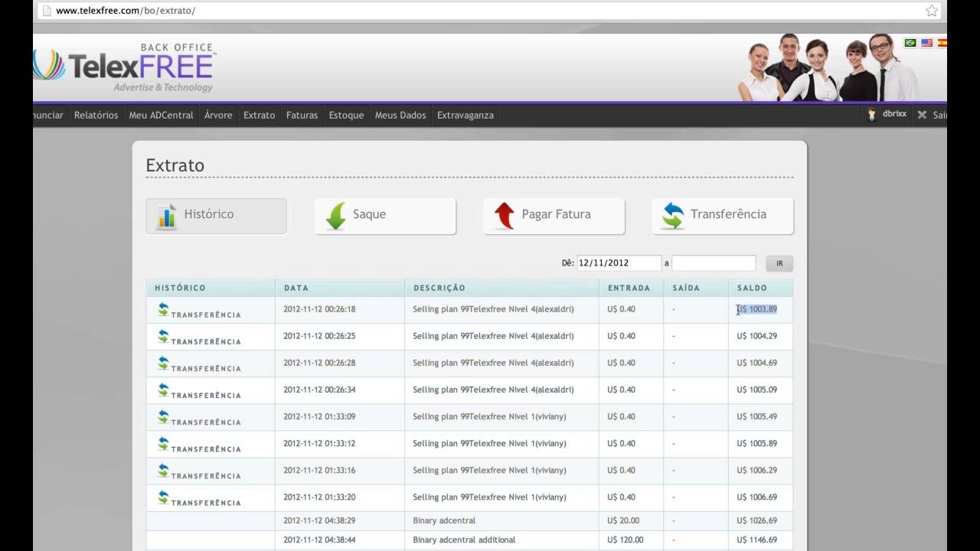Image resolution: width=980 pixels, height=551 pixels.
Task: Click the Saque withdrawal button
Action: (385, 216)
